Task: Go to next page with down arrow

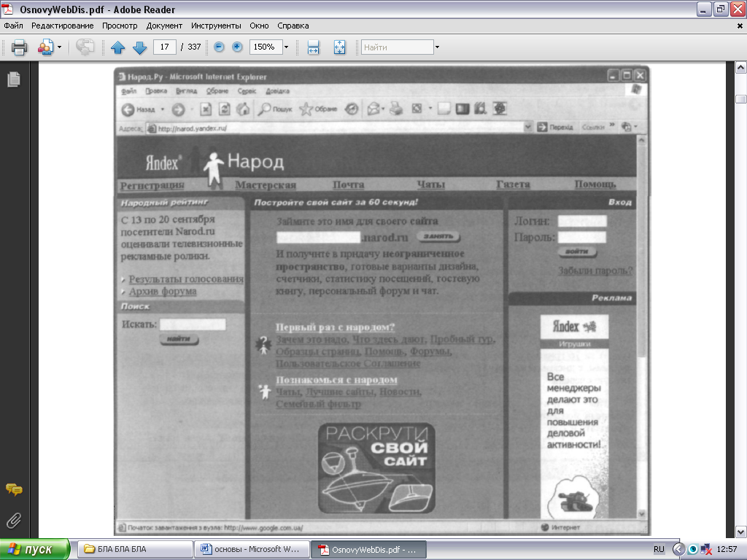Action: [x=139, y=47]
